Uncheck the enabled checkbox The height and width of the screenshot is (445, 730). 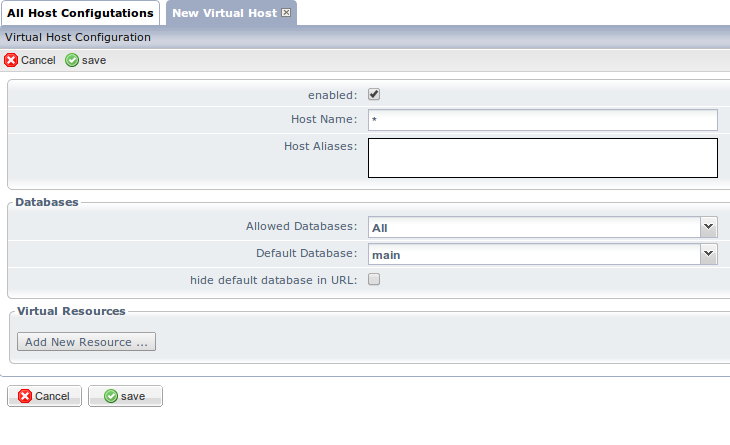[x=374, y=94]
